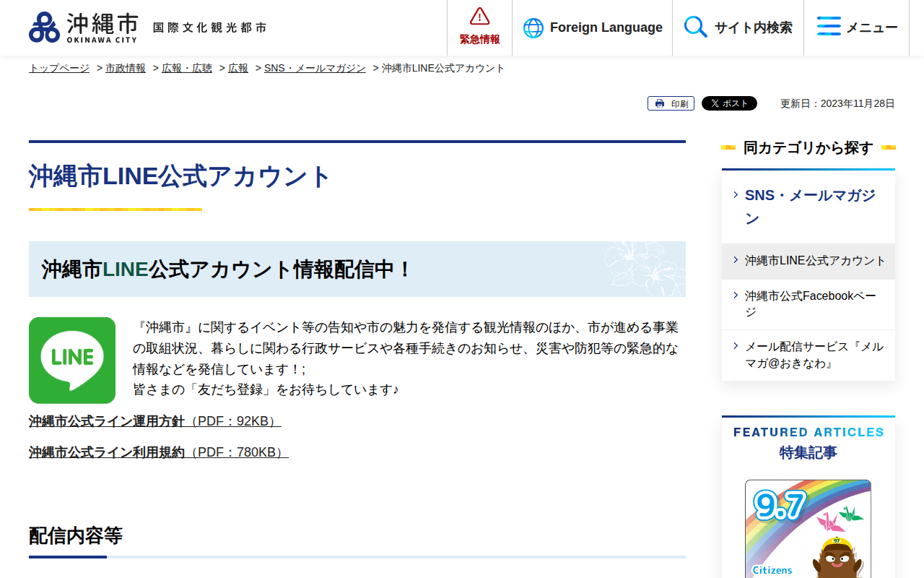Click the 沖縄市LINE公式アカウント breadcrumb current page text
The image size is (924, 578).
pyautogui.click(x=443, y=68)
